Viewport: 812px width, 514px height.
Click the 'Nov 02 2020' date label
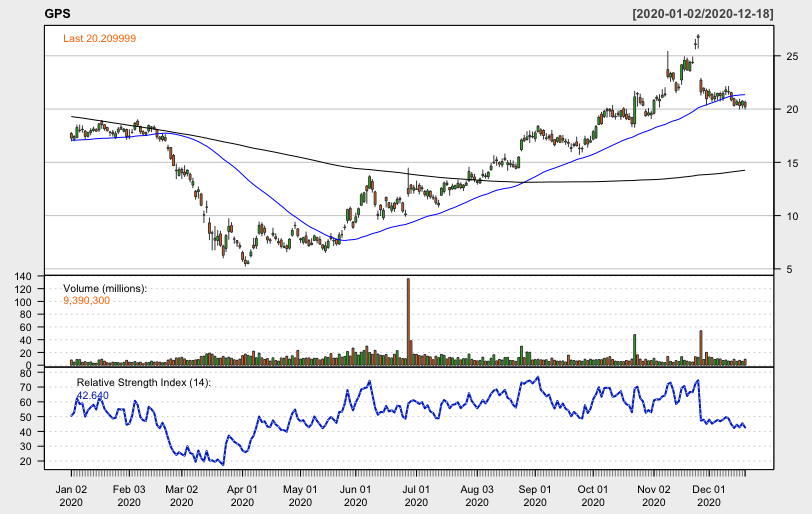pyautogui.click(x=654, y=495)
